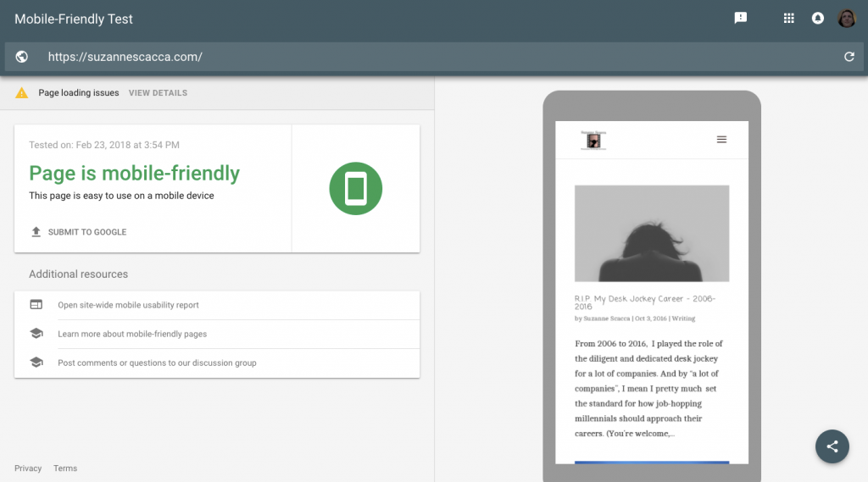868x482 pixels.
Task: Click 'Page loading issues' text
Action: tap(79, 93)
